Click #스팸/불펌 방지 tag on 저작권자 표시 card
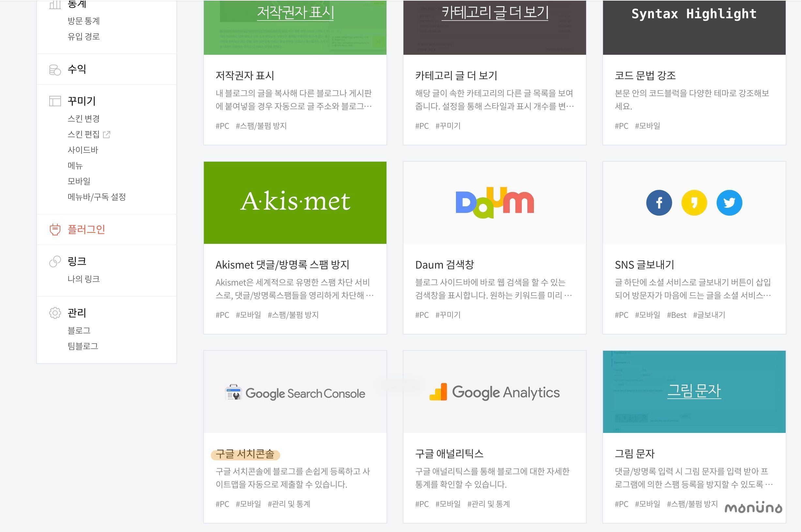 pos(261,126)
